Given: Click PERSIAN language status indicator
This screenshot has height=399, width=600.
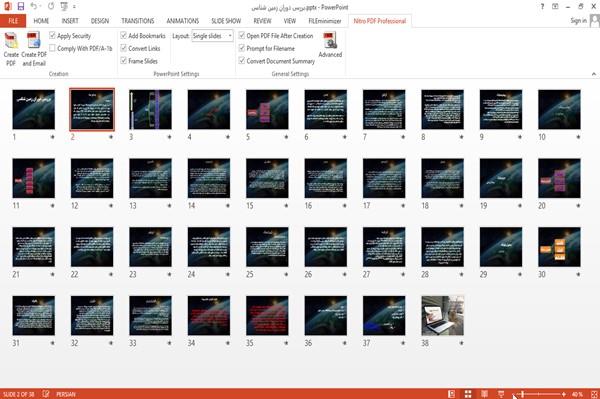Looking at the screenshot, I should [66, 394].
